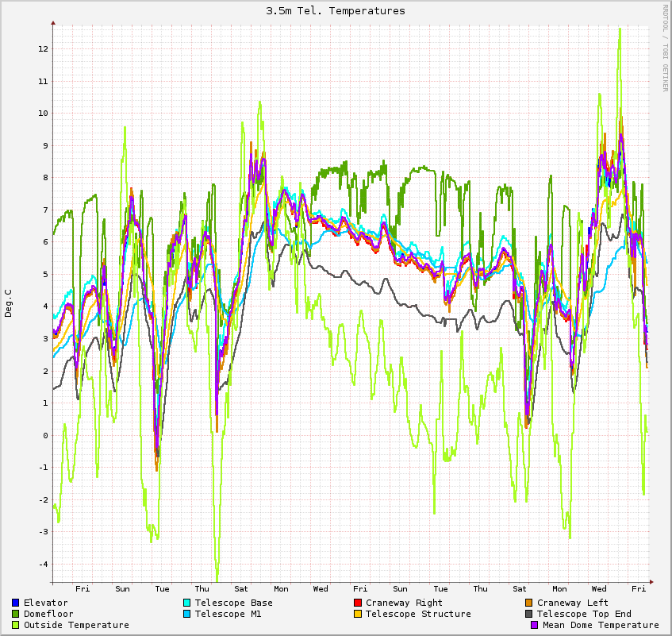Click the yellow Telescope Structure legend swatch
This screenshot has width=672, height=636.
(358, 614)
